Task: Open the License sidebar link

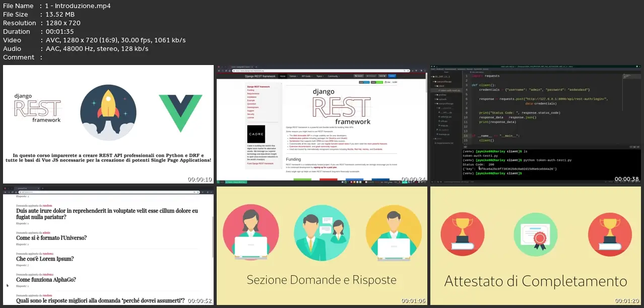Action: click(x=250, y=117)
